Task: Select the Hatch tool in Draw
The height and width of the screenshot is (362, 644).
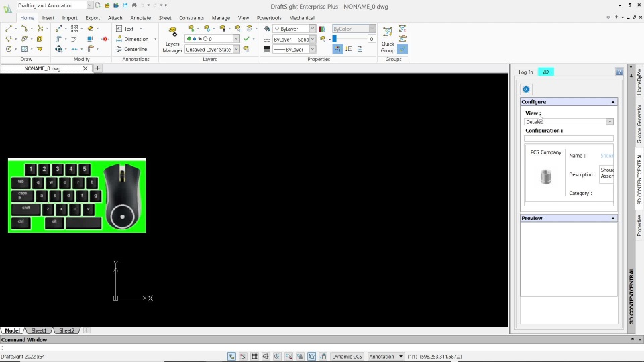Action: (x=24, y=49)
